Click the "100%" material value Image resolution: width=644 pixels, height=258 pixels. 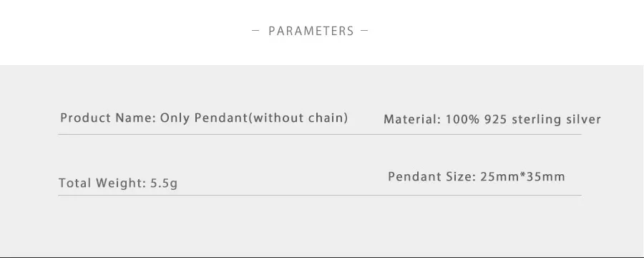[463, 120]
